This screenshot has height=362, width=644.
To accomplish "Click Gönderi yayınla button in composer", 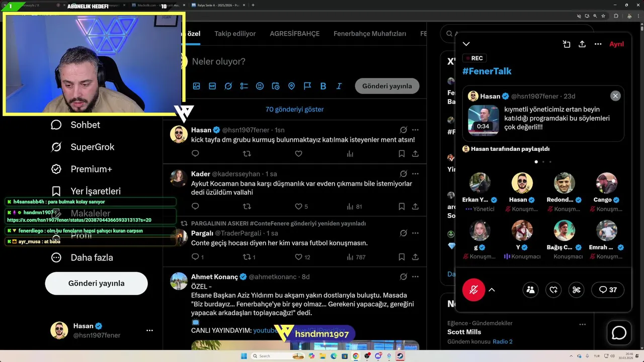I will 387,86.
